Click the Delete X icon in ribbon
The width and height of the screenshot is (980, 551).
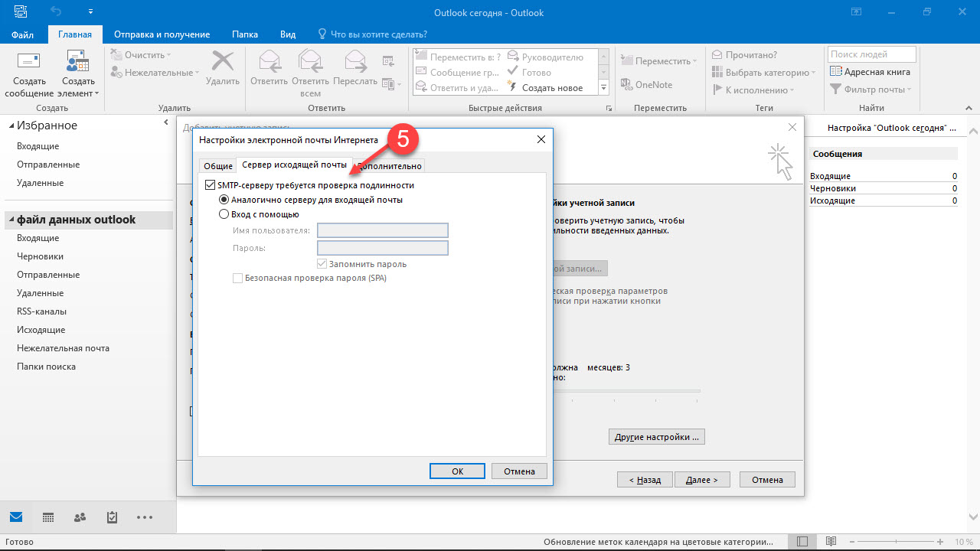click(x=223, y=61)
